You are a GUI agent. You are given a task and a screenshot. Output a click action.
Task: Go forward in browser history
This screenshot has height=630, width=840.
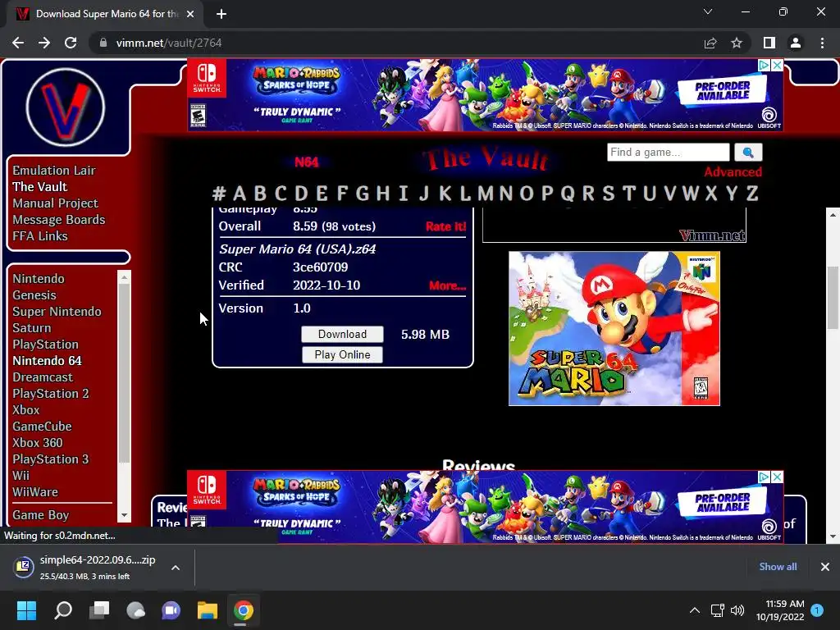[44, 43]
